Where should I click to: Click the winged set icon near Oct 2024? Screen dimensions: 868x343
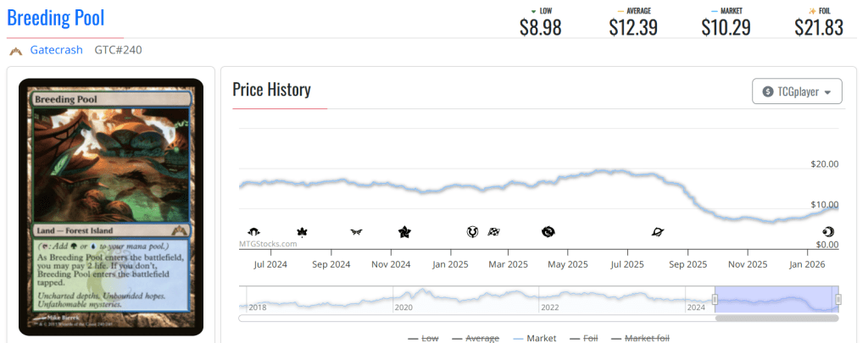[356, 231]
